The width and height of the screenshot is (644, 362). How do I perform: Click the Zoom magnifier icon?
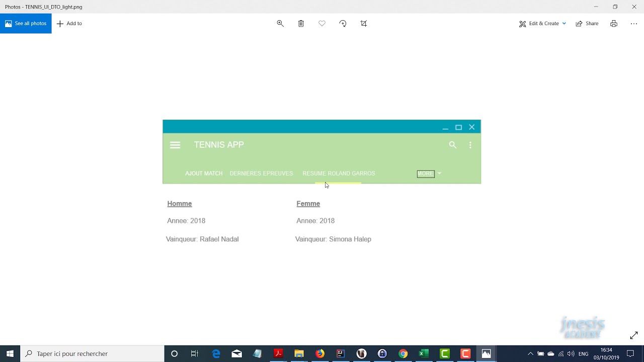tap(280, 24)
